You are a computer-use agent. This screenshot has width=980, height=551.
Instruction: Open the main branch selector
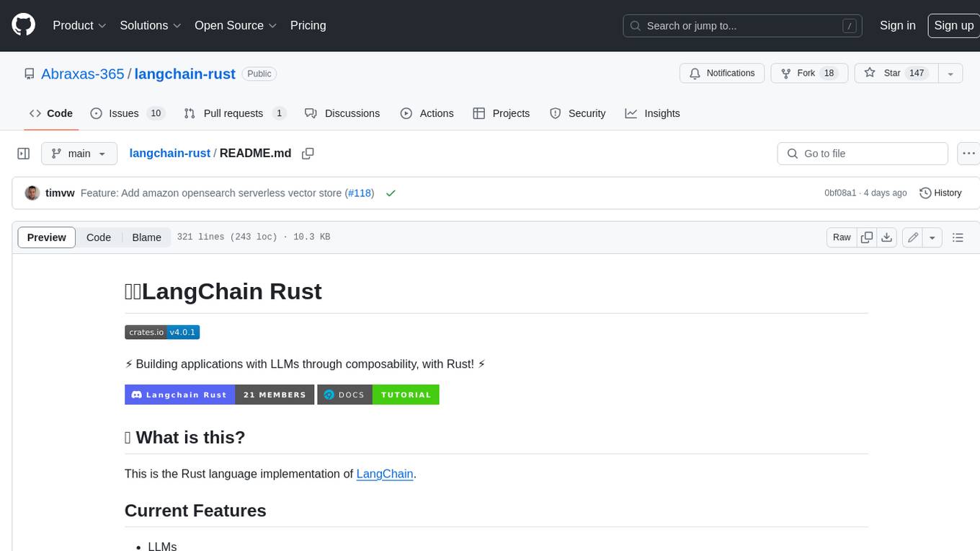point(79,154)
